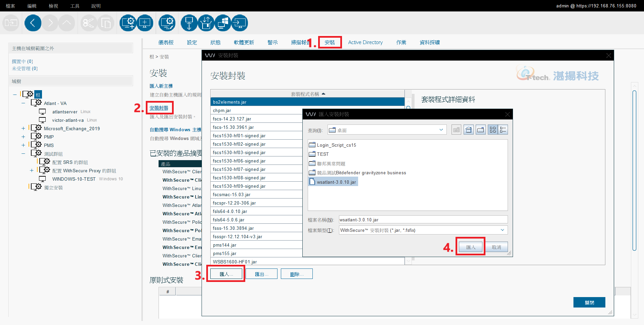Select the wsatlant-3.0.10.jar file icon
Image resolution: width=644 pixels, height=325 pixels.
tap(312, 182)
